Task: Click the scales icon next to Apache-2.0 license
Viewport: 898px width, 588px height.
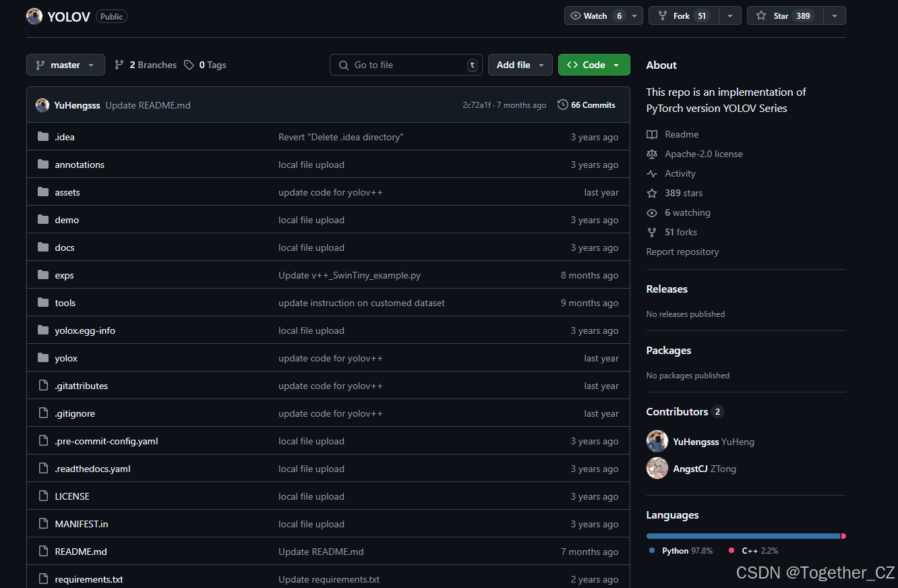Action: 651,154
